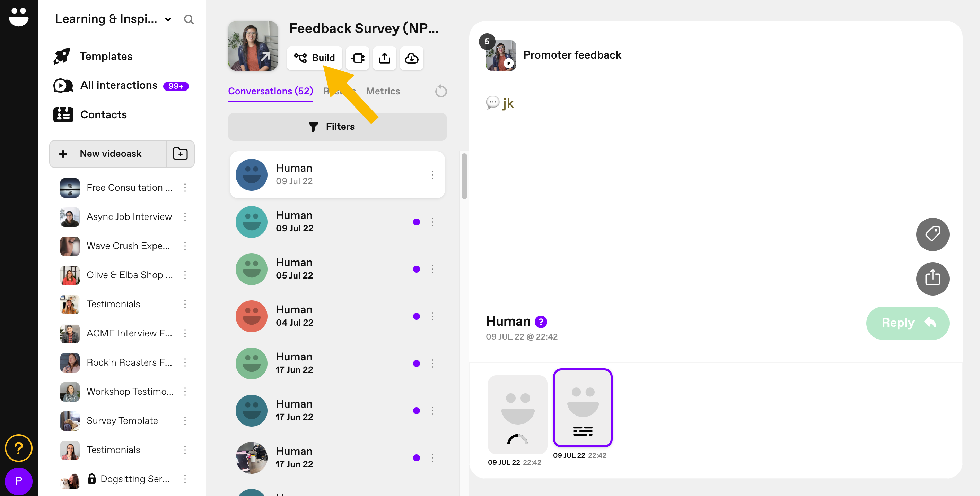Select the first Human 09 Jul 22 conversation
The image size is (980, 496).
pos(337,175)
